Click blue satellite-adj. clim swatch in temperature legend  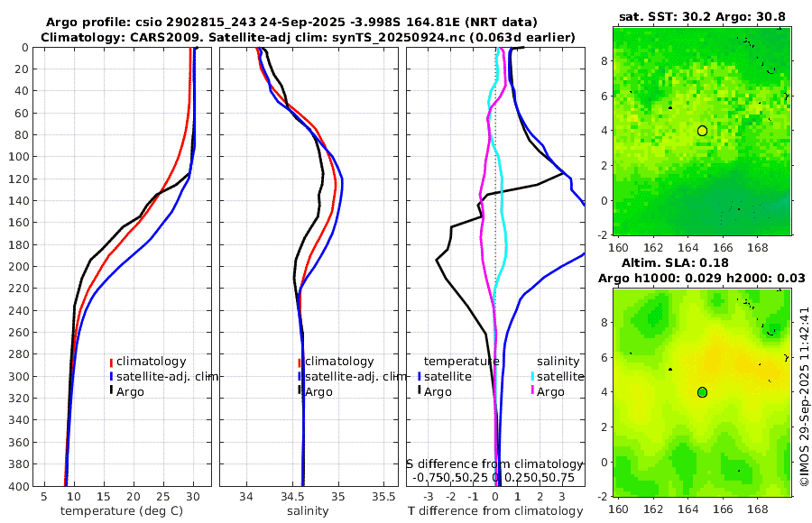click(x=111, y=376)
